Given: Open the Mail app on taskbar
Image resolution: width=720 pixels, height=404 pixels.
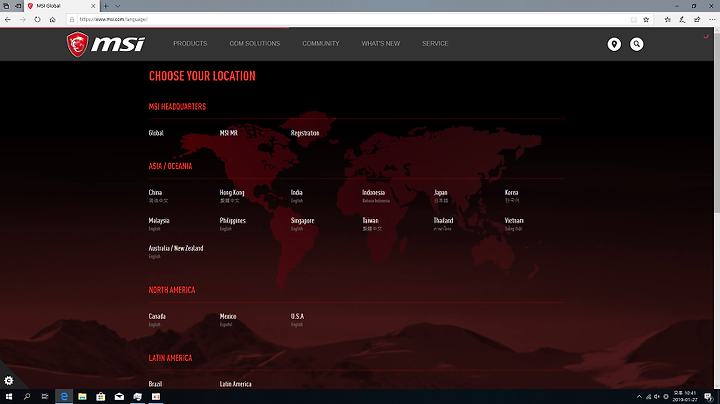Looking at the screenshot, I should point(119,396).
